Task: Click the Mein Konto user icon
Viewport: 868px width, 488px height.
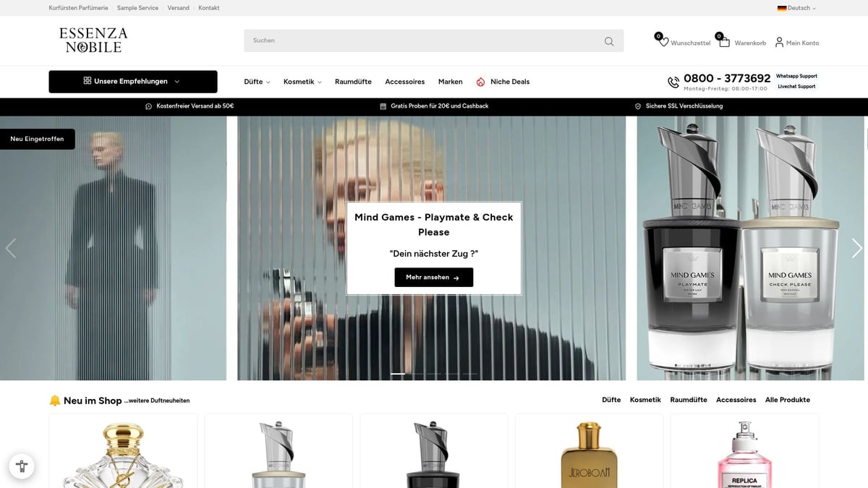Action: coord(779,42)
